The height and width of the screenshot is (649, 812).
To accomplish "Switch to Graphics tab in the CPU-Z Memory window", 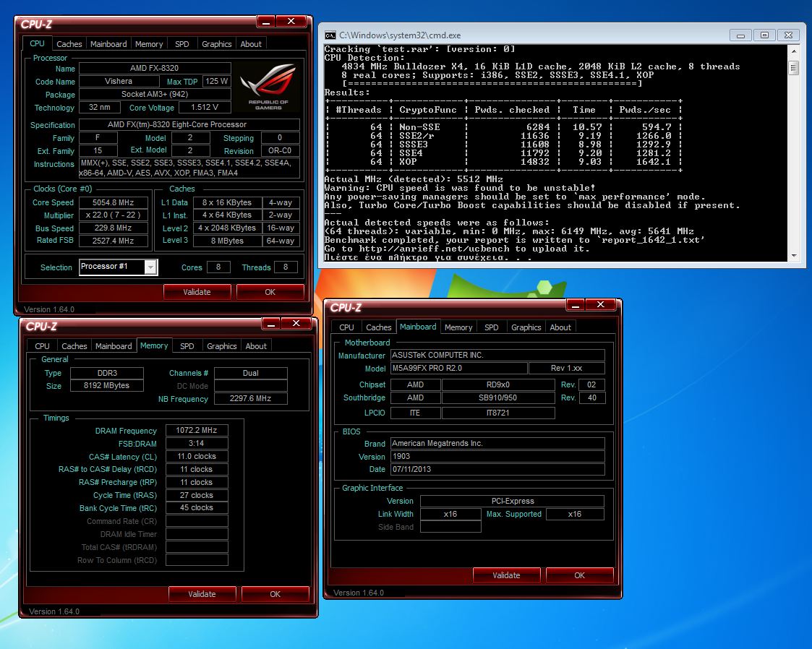I will point(222,346).
